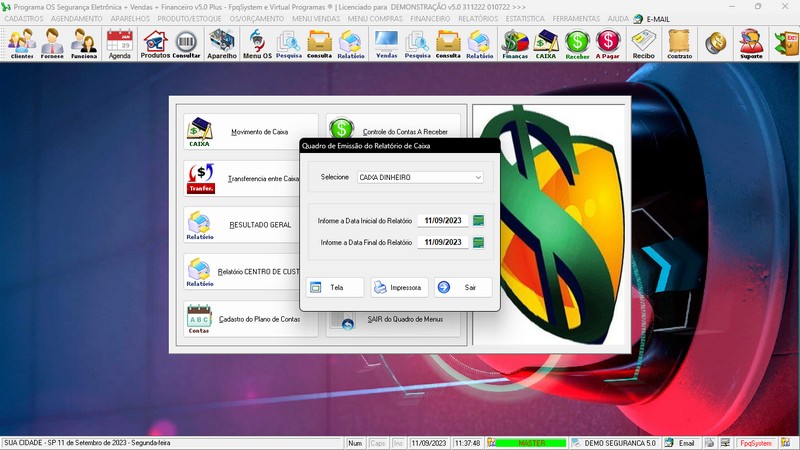
Task: Open the Recibo toolbar icon
Action: (643, 44)
